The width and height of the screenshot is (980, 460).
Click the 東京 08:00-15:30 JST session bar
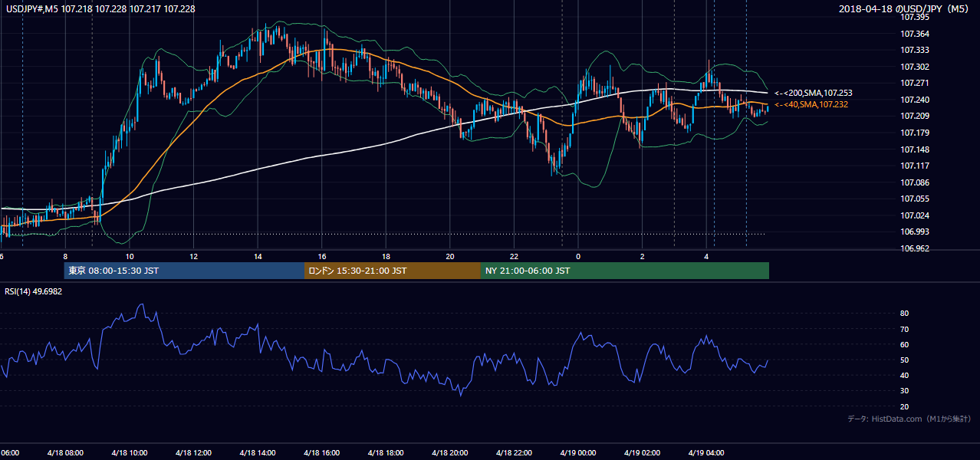pos(185,271)
